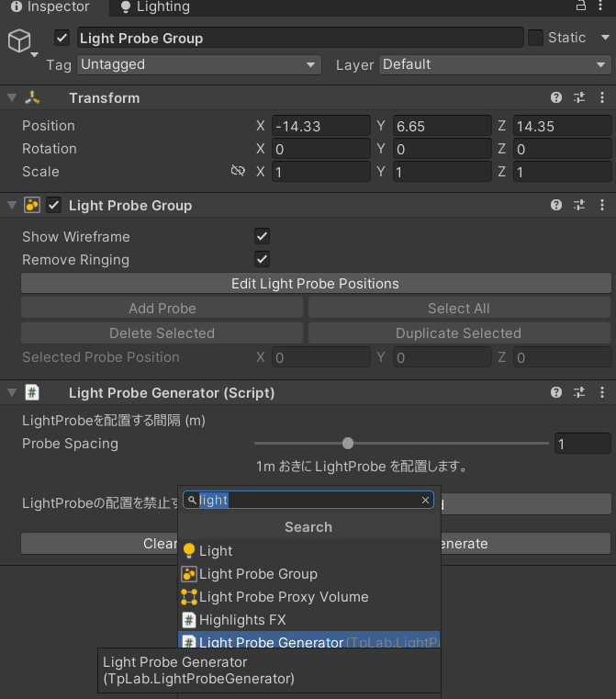Enable the Static checkbox
The width and height of the screenshot is (616, 699).
click(535, 38)
